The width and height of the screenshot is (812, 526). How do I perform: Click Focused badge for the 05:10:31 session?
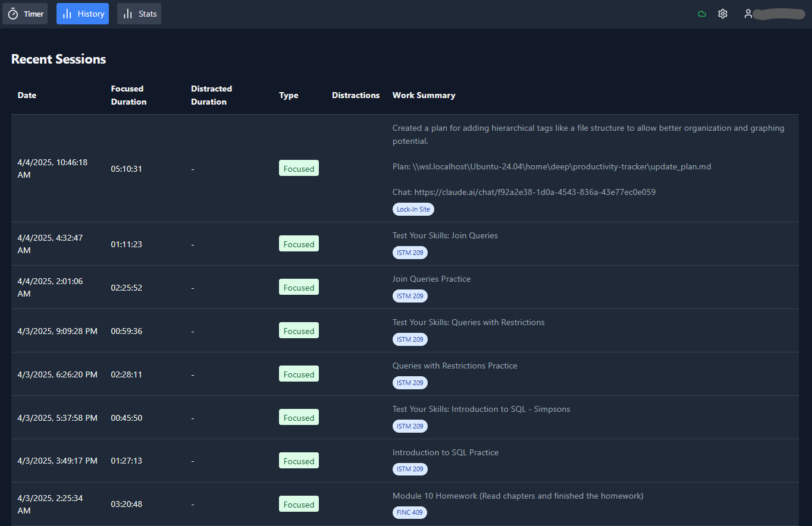pyautogui.click(x=299, y=168)
